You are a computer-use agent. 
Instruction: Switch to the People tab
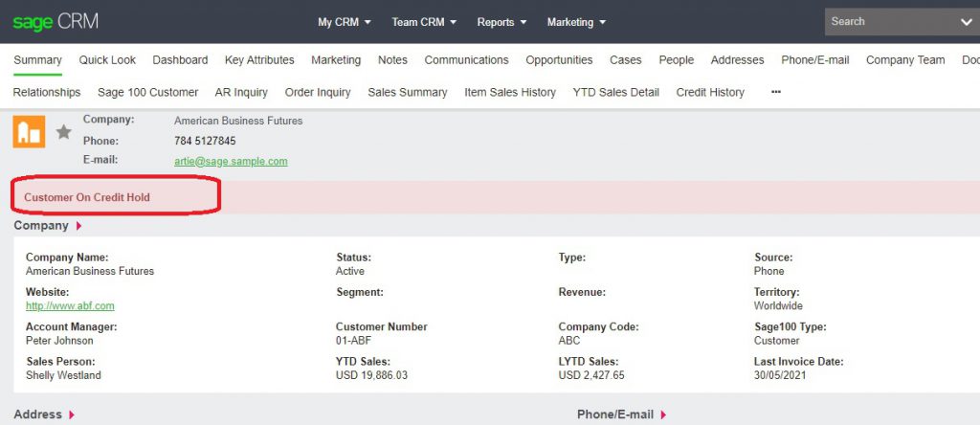(x=677, y=60)
